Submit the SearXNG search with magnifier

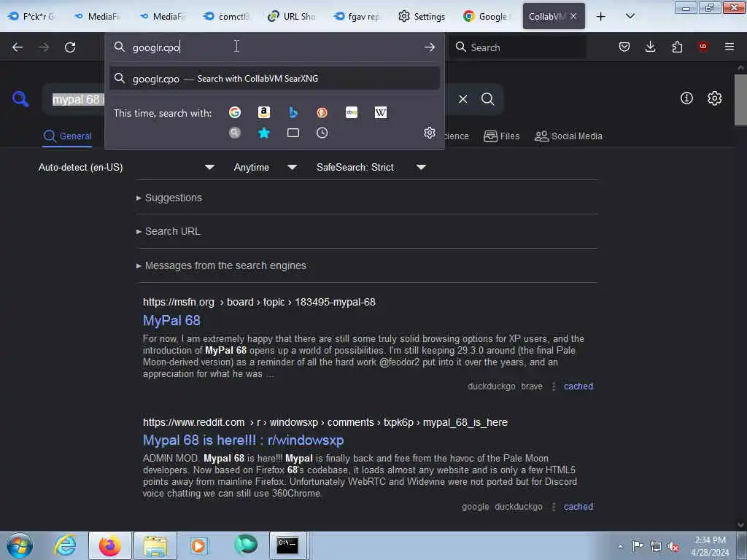487,99
